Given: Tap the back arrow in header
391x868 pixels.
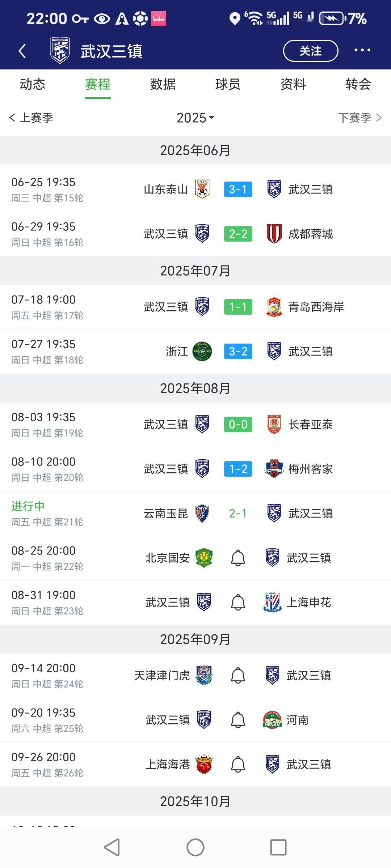Looking at the screenshot, I should point(22,51).
